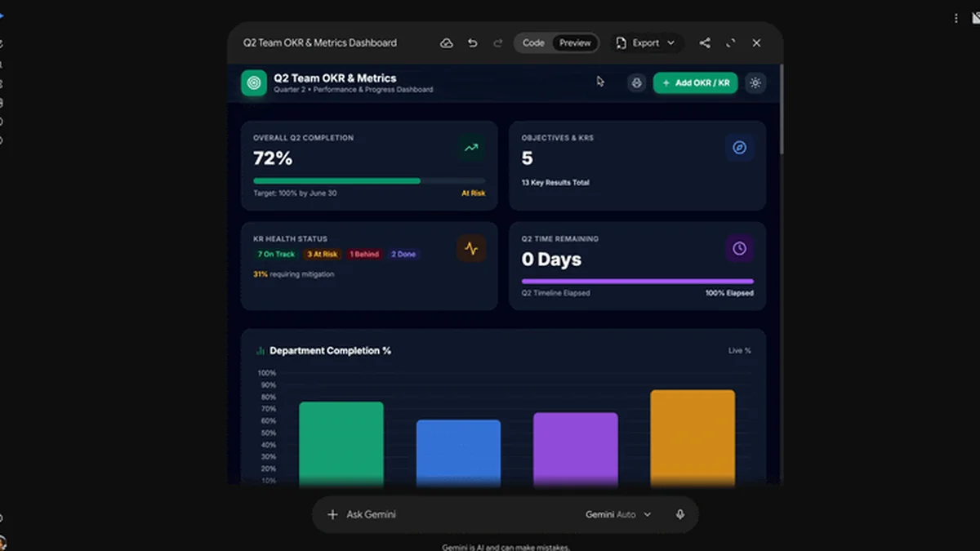Switch to Preview view

[x=575, y=43]
